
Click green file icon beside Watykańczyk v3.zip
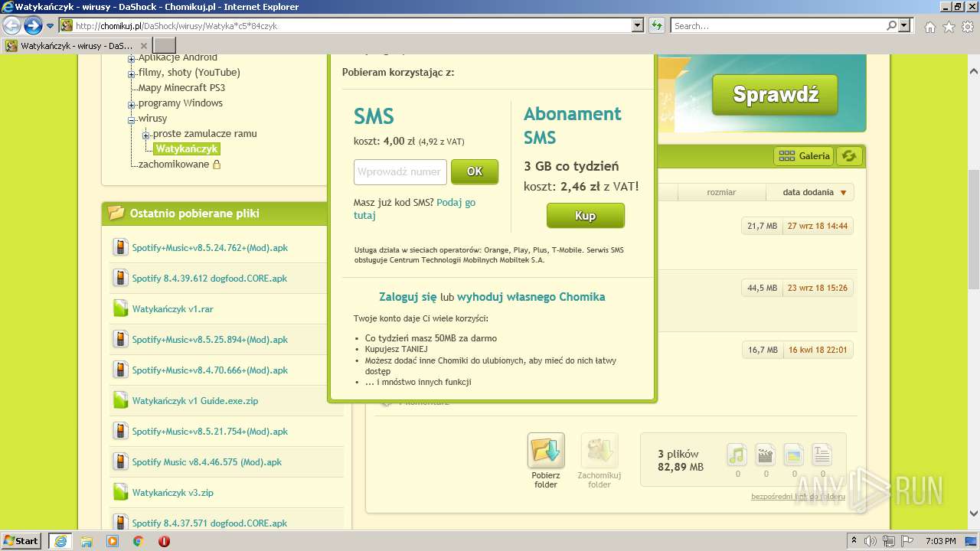(120, 492)
